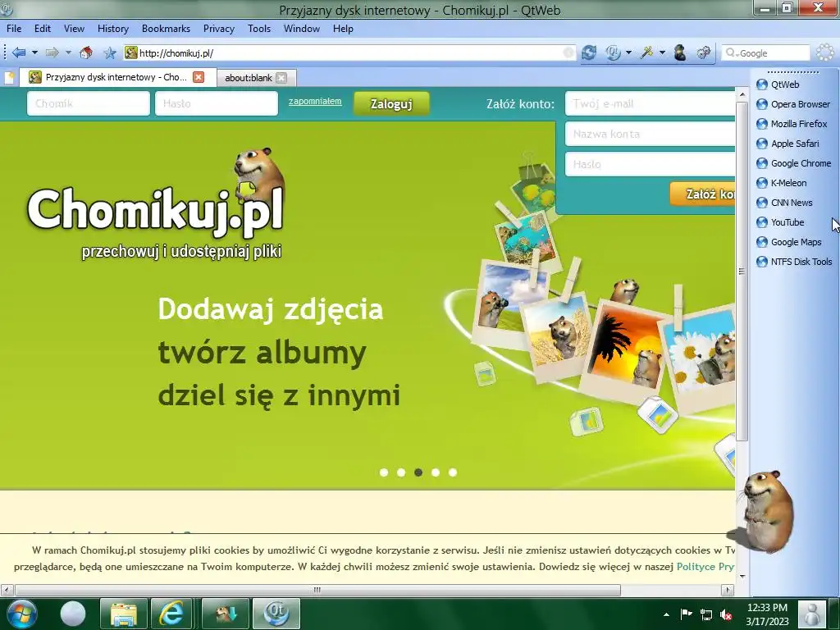Viewport: 840px width, 630px height.
Task: Open Internet Explorer from taskbar
Action: tap(171, 614)
